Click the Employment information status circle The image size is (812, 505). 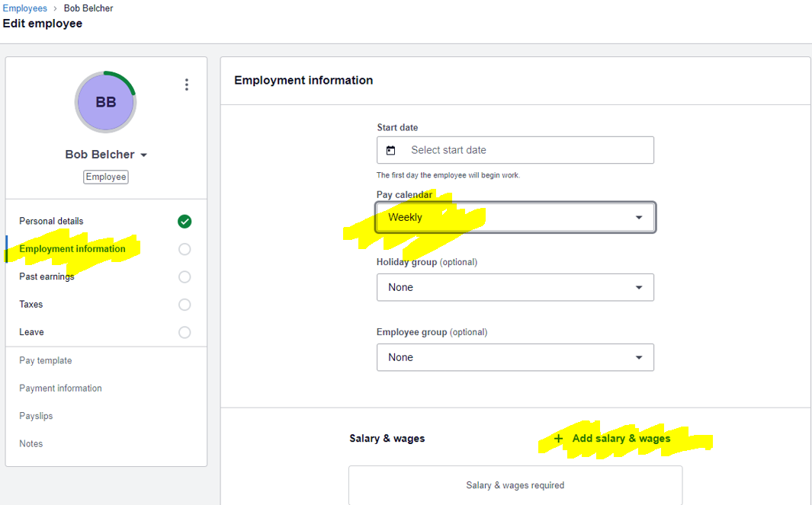pos(185,249)
